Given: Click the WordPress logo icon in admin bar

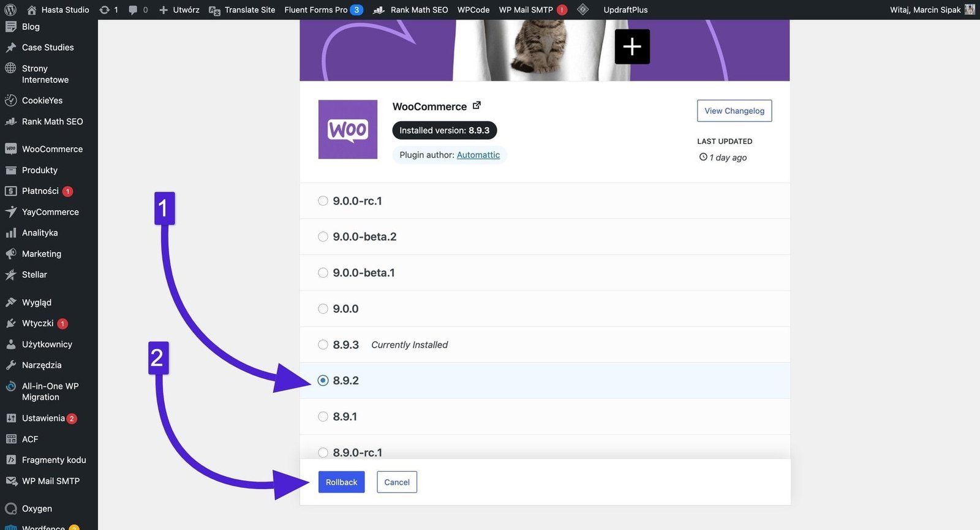Looking at the screenshot, I should (x=10, y=10).
